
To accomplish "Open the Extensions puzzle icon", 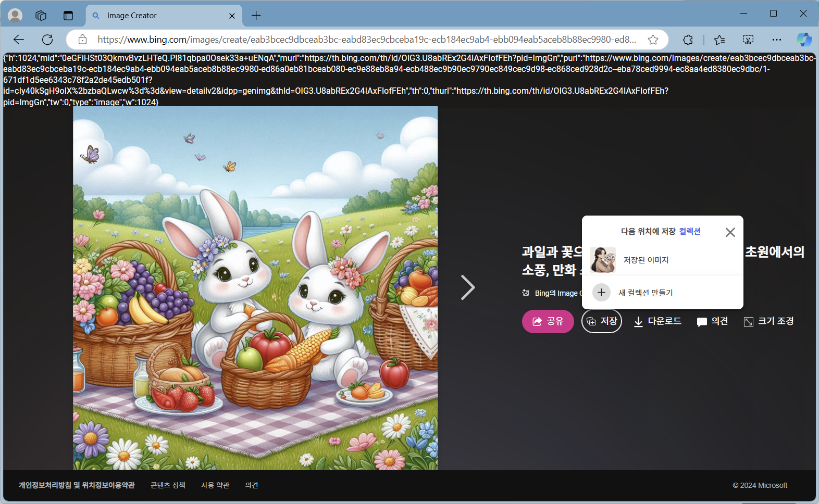I will point(688,40).
